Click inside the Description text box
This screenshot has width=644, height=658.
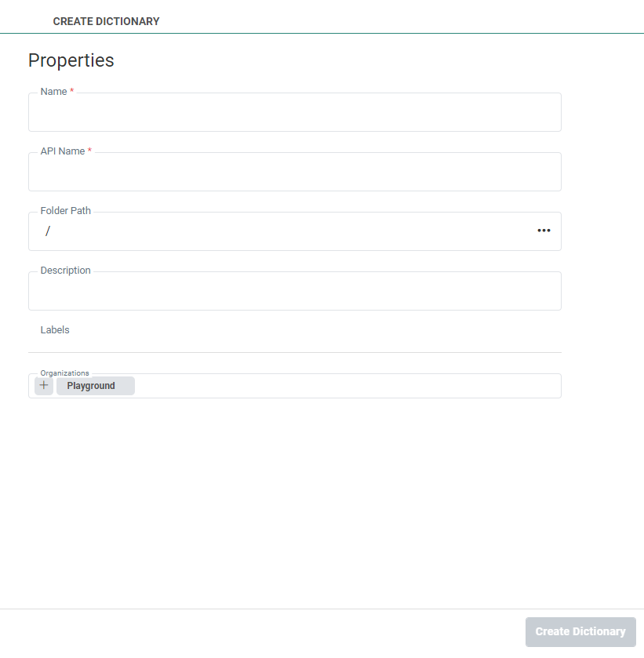pyautogui.click(x=294, y=293)
